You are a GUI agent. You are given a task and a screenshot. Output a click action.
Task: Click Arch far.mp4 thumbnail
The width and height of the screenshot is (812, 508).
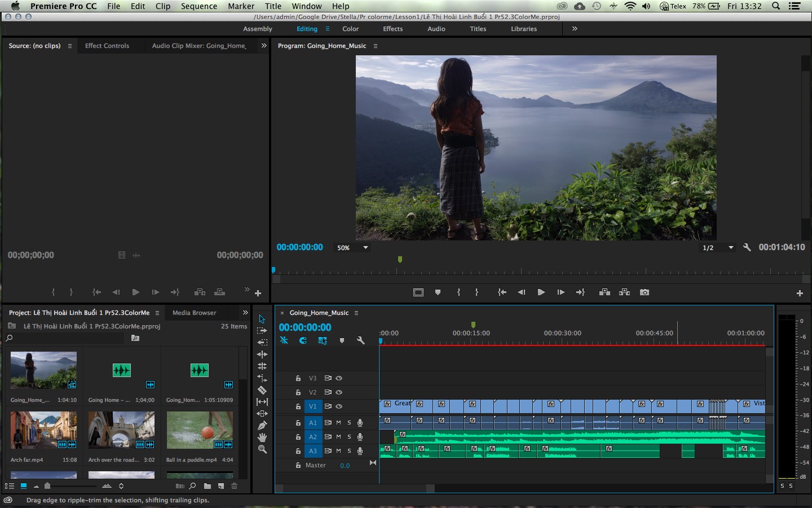pos(43,430)
